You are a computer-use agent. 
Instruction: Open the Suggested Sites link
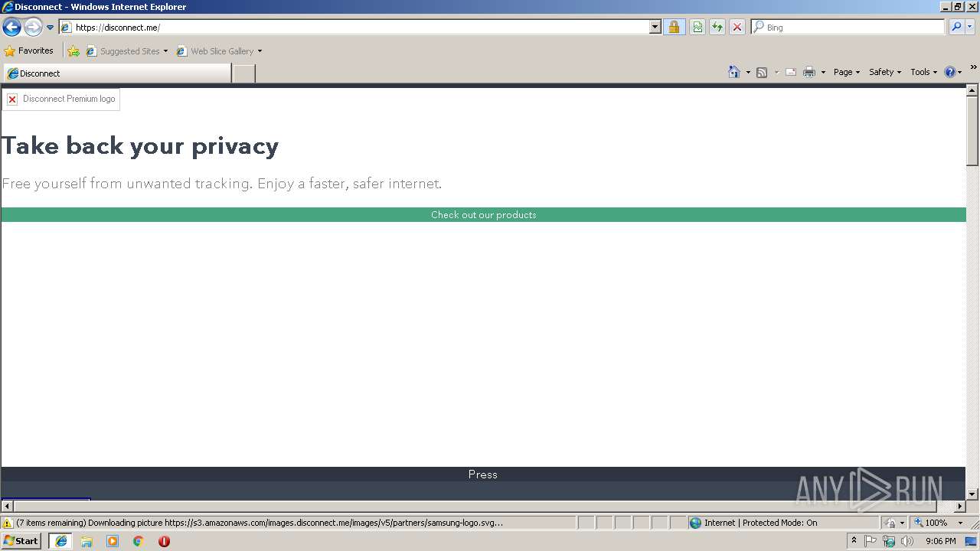pos(126,51)
